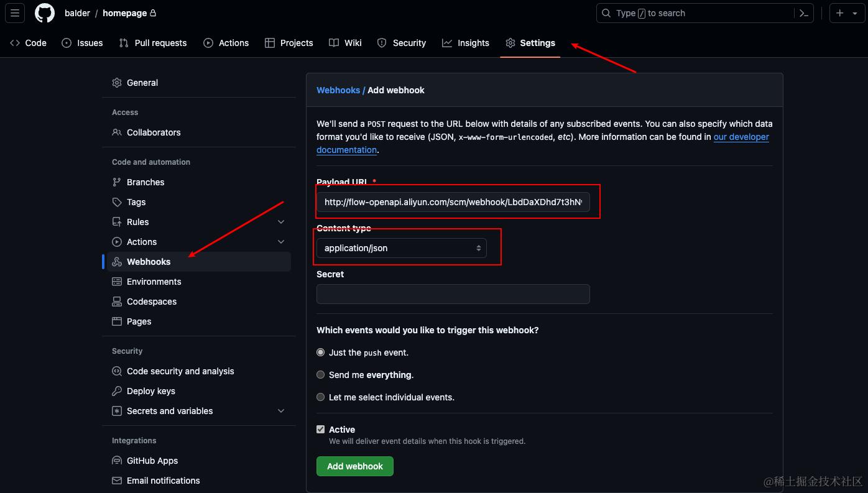The image size is (868, 493).
Task: Click the Pull requests branch icon
Action: point(124,43)
